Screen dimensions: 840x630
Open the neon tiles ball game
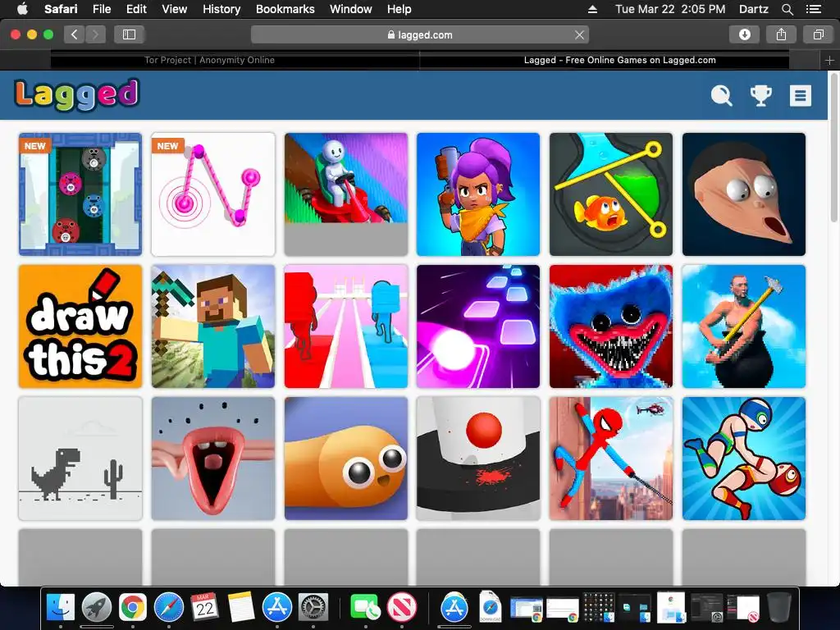pos(478,326)
